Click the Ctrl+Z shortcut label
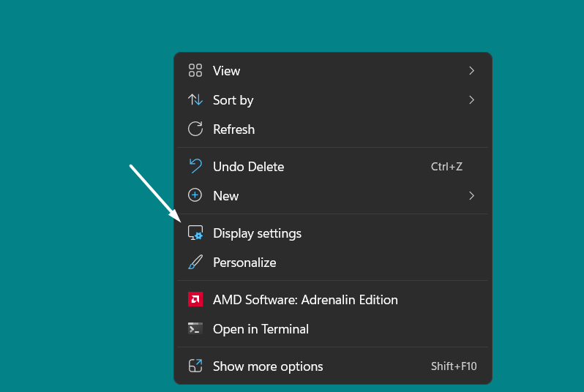Image resolution: width=584 pixels, height=392 pixels. point(446,167)
